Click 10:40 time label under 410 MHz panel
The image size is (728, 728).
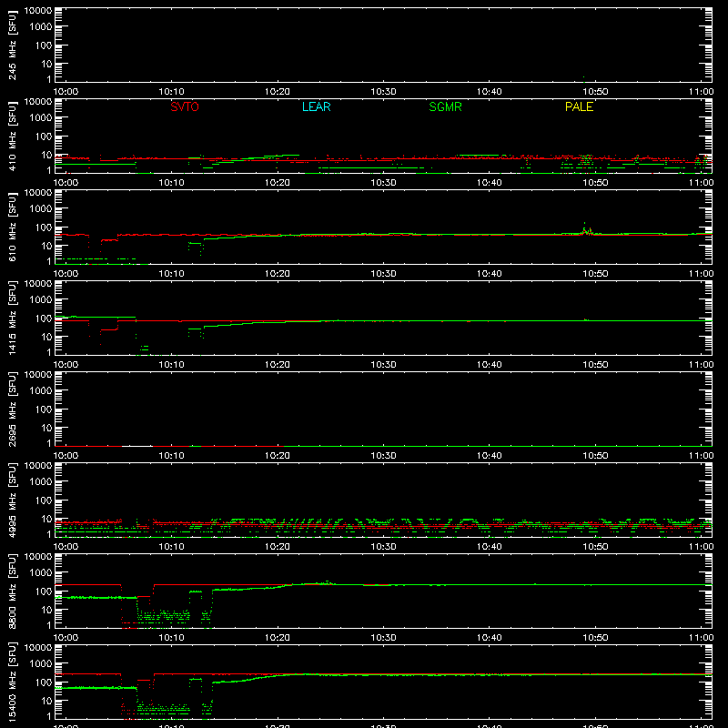pyautogui.click(x=490, y=183)
